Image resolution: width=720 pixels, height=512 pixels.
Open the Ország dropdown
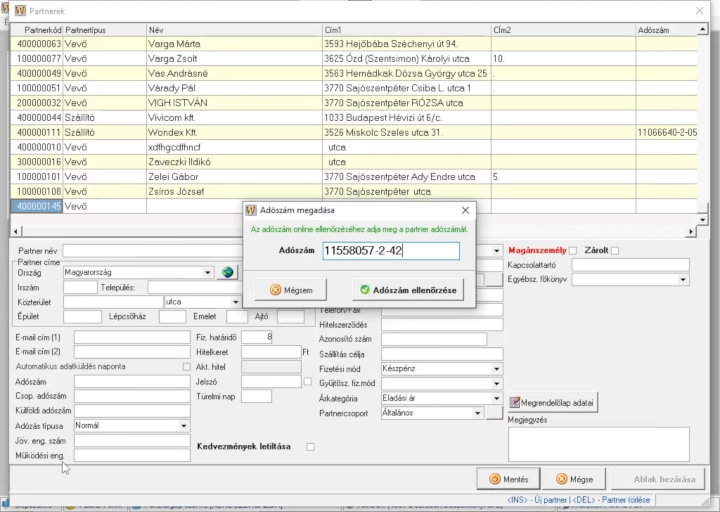click(x=208, y=273)
